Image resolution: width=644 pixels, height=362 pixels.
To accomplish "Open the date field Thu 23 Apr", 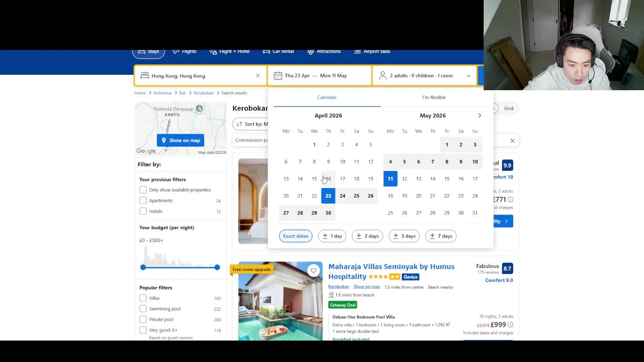I will click(x=319, y=75).
